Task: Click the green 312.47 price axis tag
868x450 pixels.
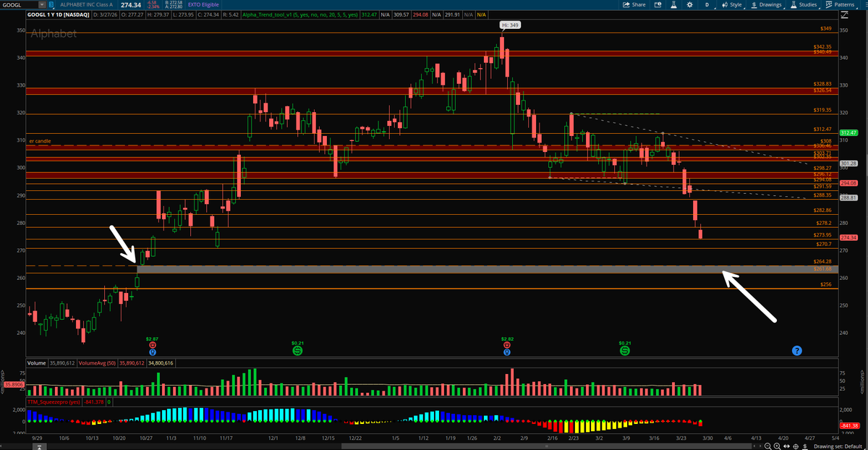Action: coord(849,133)
